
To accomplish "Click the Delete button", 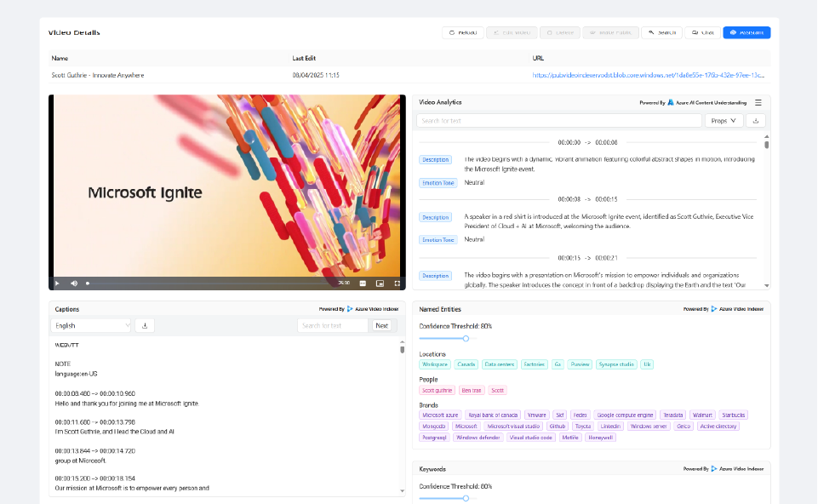I will point(560,32).
